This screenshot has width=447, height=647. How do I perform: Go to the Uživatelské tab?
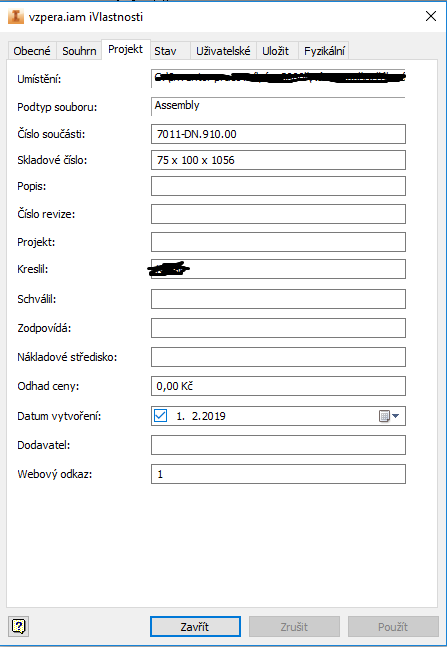pyautogui.click(x=223, y=51)
